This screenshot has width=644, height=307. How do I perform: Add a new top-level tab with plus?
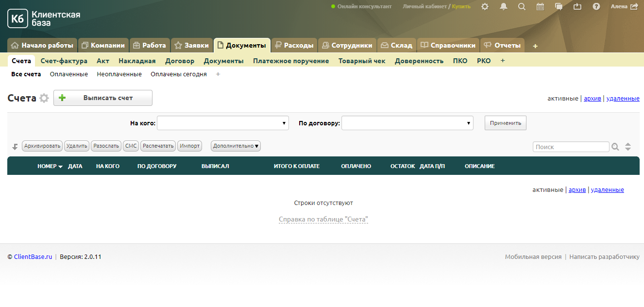click(535, 46)
